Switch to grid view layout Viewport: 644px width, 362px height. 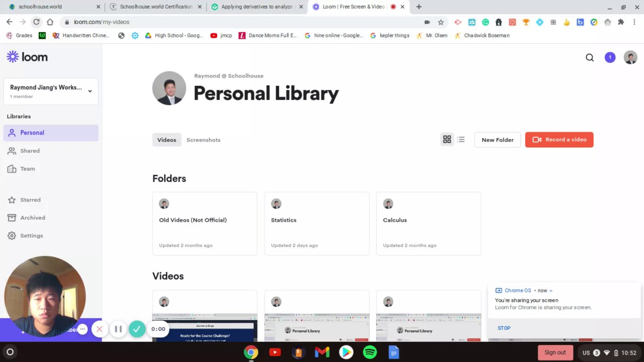(447, 139)
